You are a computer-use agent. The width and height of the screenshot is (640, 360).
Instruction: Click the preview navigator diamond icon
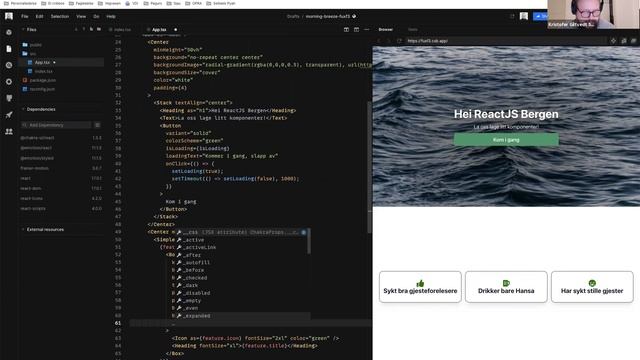[x=613, y=41]
